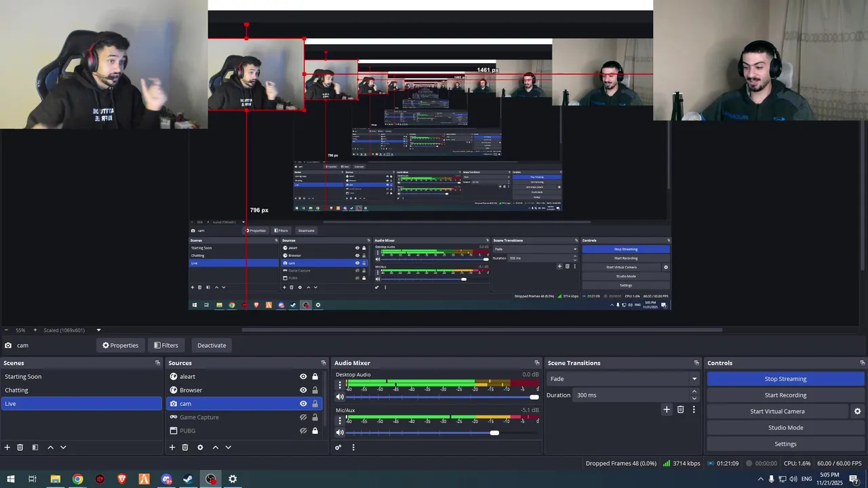868x488 pixels.
Task: Open advanced audio properties gears icon
Action: click(x=338, y=447)
